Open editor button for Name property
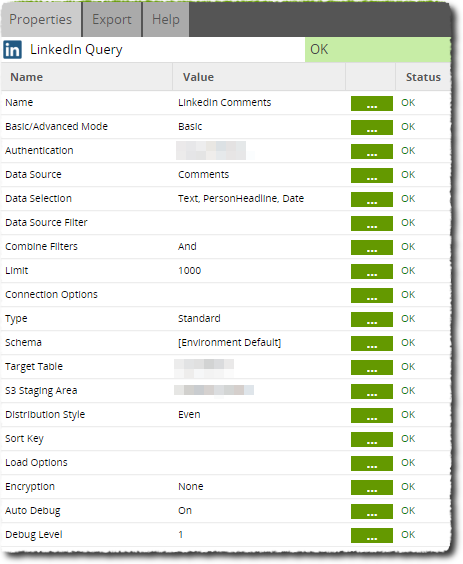The width and height of the screenshot is (463, 564). click(372, 104)
